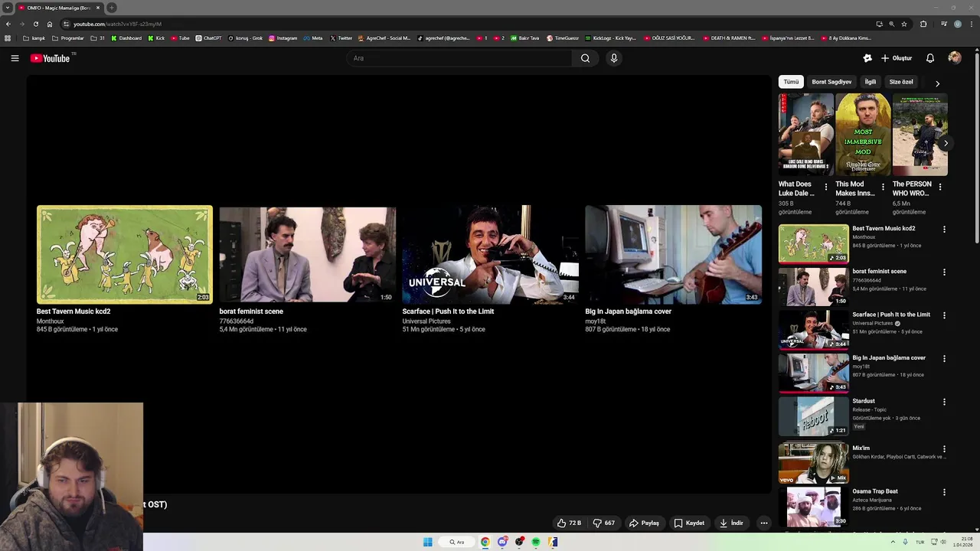Image resolution: width=980 pixels, height=551 pixels.
Task: Play 'Scarface | Push It to the Limit' endscreen thumbnail
Action: (x=490, y=254)
